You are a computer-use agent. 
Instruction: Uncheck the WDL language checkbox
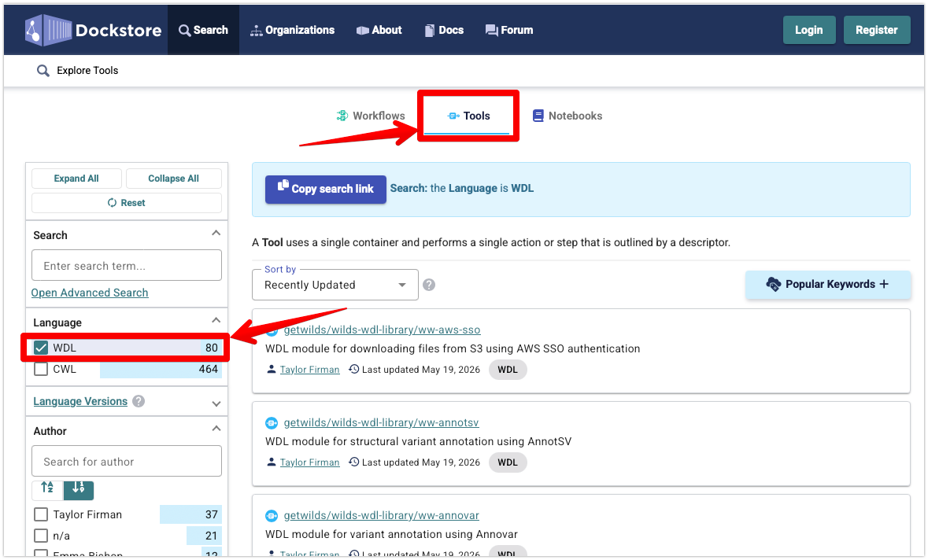[41, 348]
